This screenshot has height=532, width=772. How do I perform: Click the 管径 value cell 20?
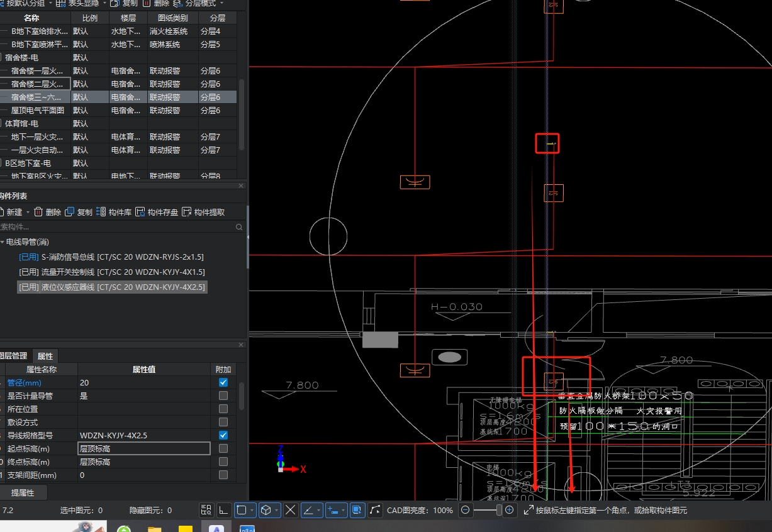point(144,382)
